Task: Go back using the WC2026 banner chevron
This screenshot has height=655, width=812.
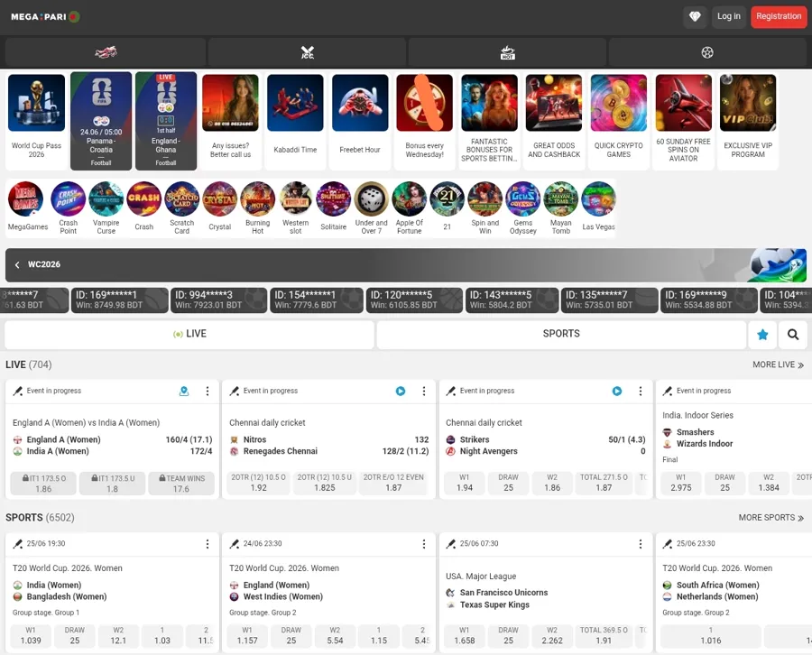Action: point(17,264)
